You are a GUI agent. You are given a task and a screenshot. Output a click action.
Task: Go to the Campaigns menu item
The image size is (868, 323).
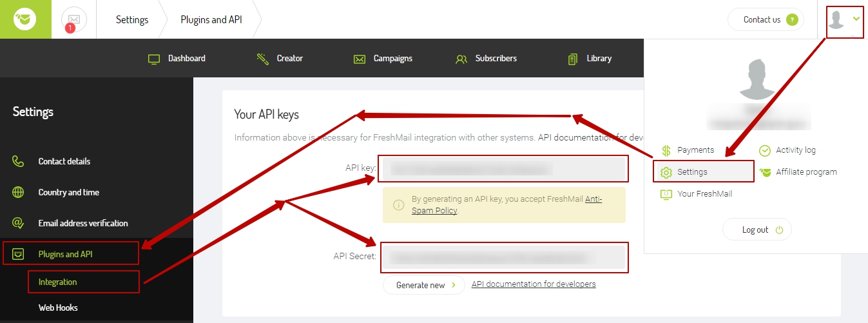point(383,59)
